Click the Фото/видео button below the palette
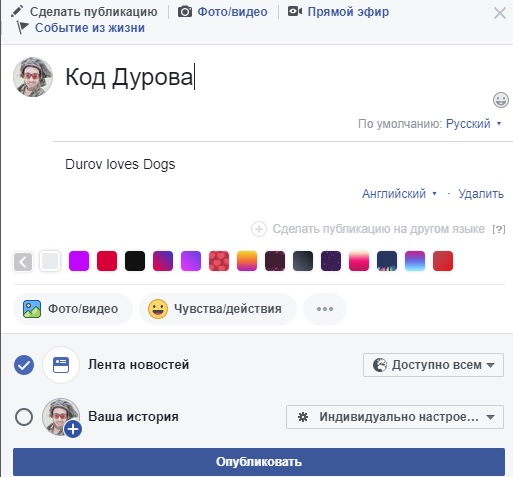The image size is (513, 477). click(x=73, y=309)
